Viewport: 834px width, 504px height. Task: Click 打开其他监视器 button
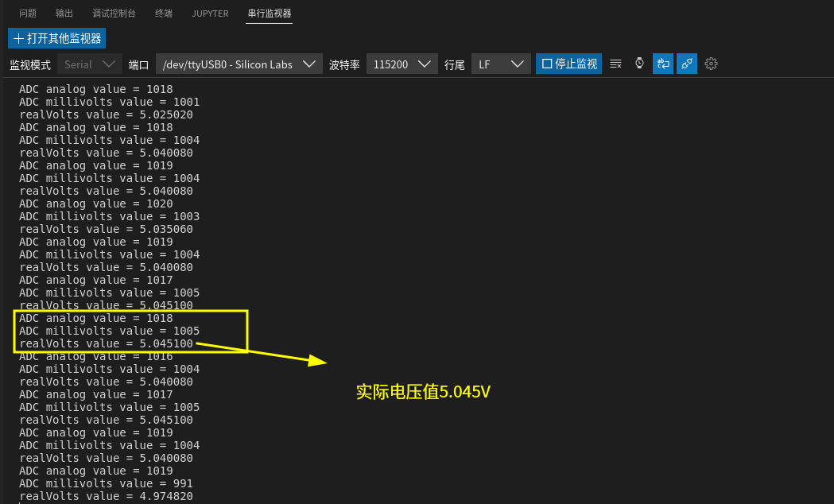57,38
